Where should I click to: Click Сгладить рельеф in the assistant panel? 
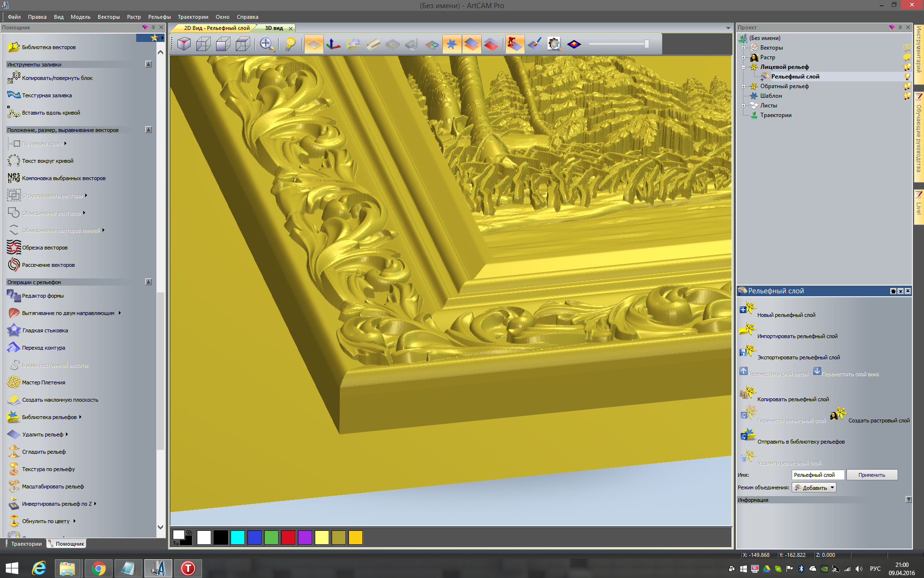(44, 452)
